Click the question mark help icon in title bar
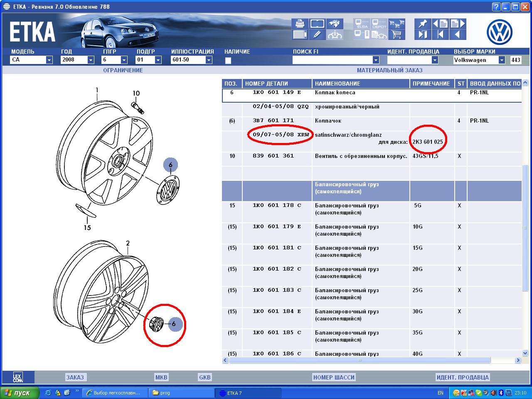Viewport: 532px width, 399px height. 496,7
